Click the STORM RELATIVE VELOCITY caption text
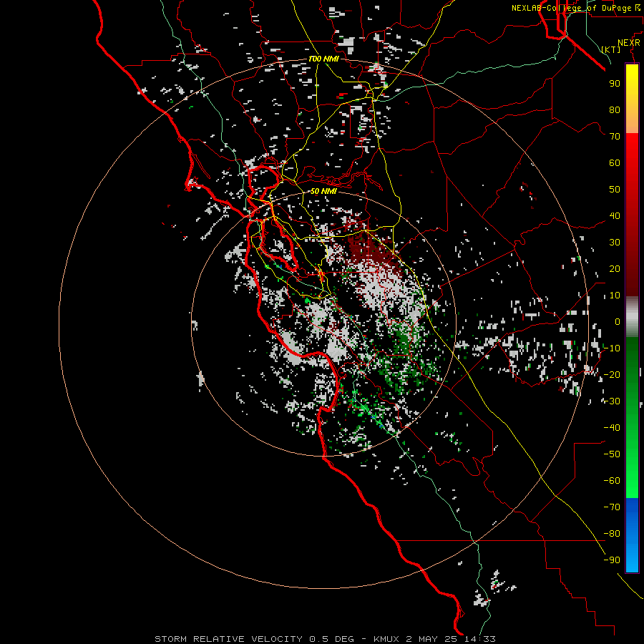This screenshot has height=644, width=644. (x=229, y=639)
